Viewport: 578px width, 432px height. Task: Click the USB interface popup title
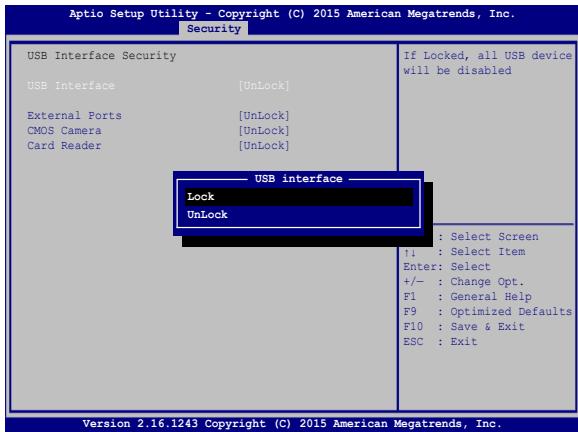point(299,179)
